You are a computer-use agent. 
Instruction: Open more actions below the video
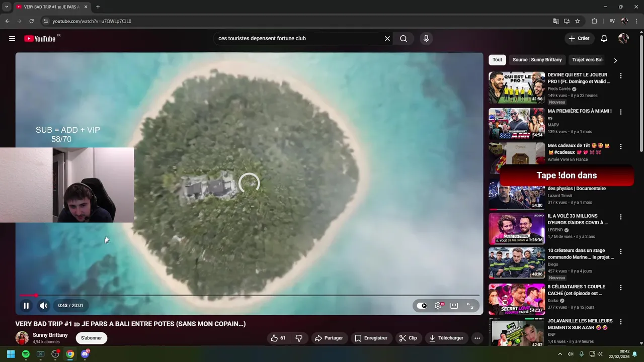point(477,338)
